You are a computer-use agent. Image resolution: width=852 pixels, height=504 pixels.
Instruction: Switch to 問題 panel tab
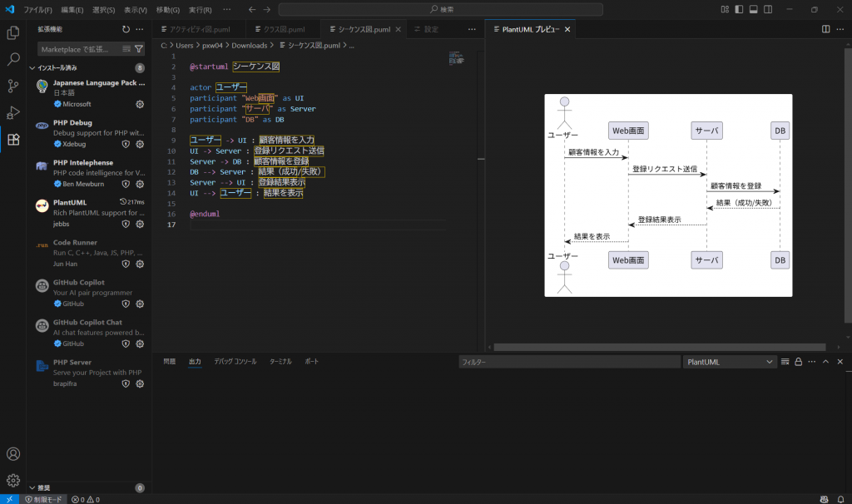(170, 362)
